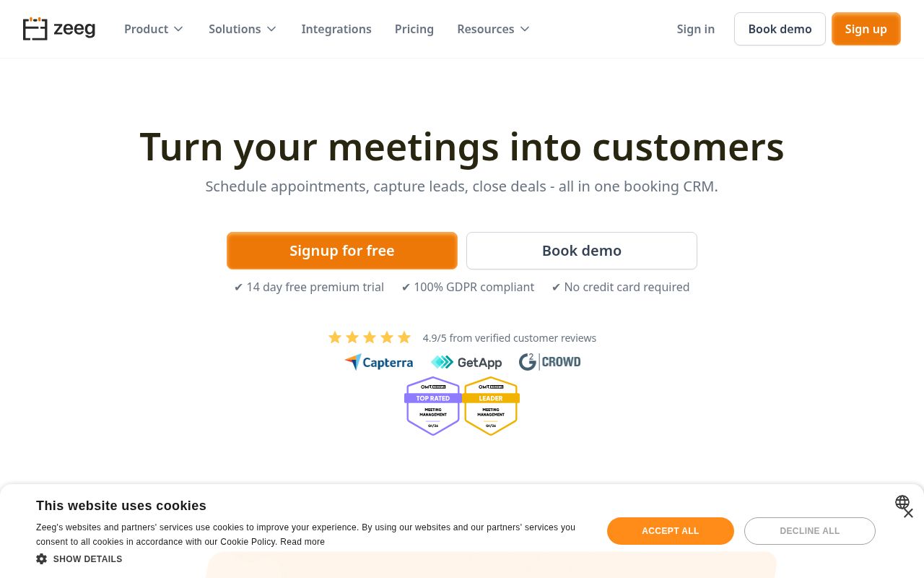This screenshot has width=924, height=578.
Task: Accept all cookies
Action: [x=670, y=531]
